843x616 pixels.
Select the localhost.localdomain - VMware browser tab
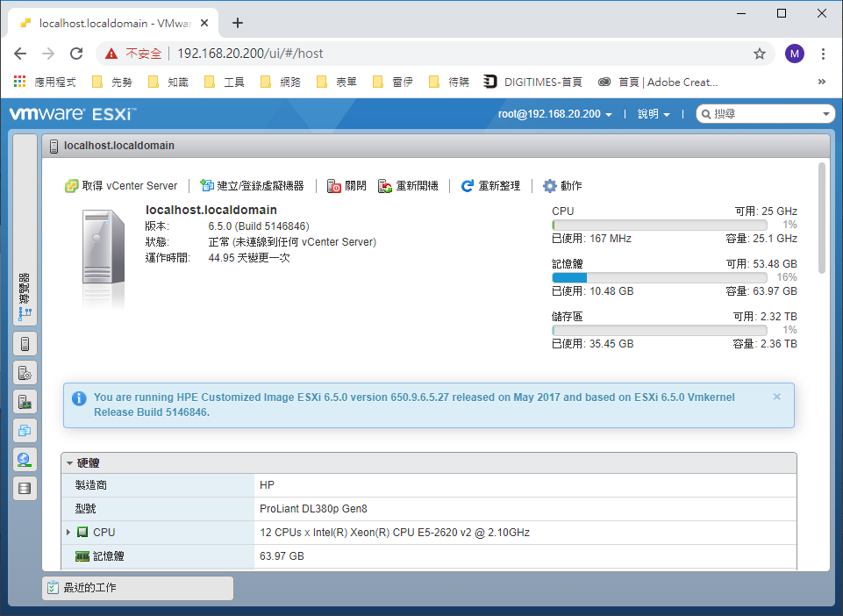113,23
